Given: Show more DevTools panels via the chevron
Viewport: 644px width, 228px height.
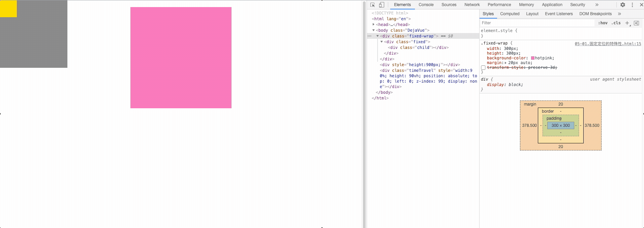Looking at the screenshot, I should pyautogui.click(x=597, y=5).
